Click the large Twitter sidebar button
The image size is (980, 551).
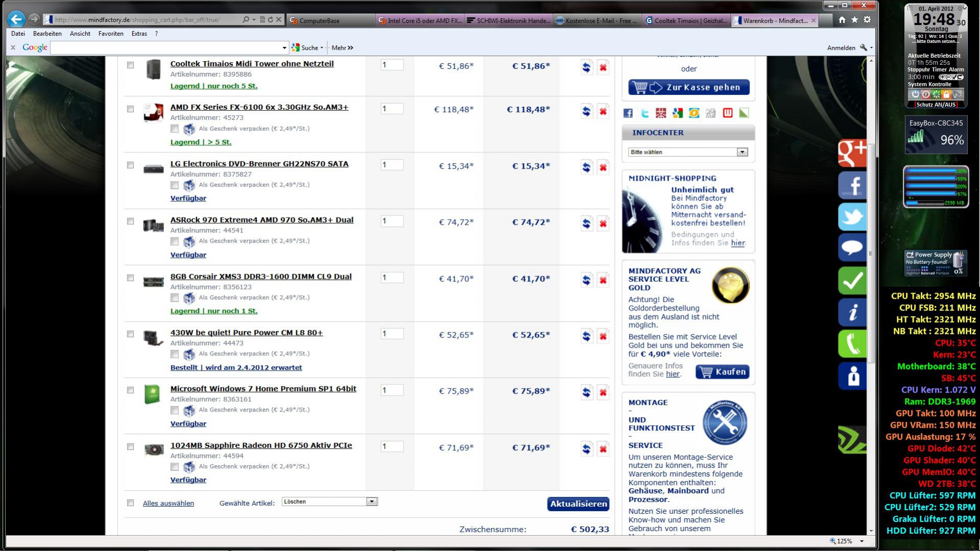pyautogui.click(x=852, y=217)
